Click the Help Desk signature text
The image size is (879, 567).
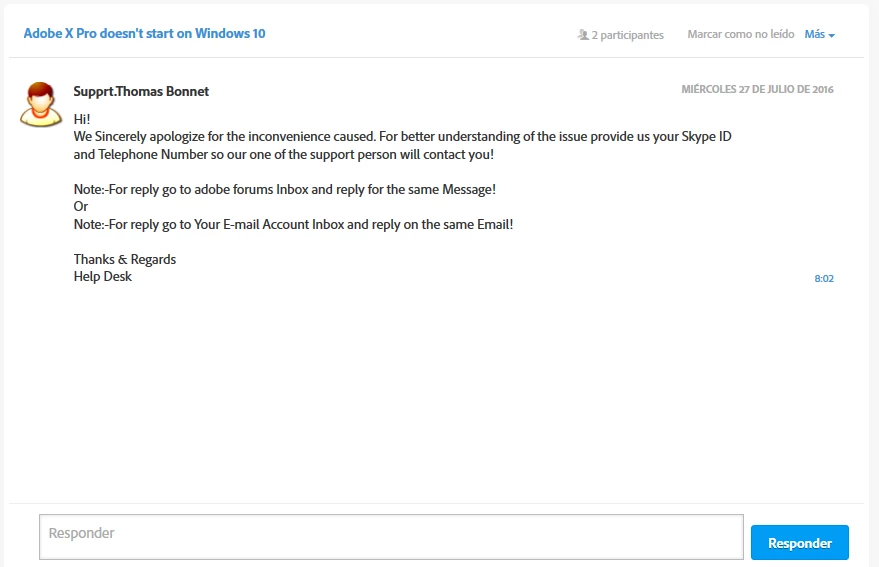(103, 277)
